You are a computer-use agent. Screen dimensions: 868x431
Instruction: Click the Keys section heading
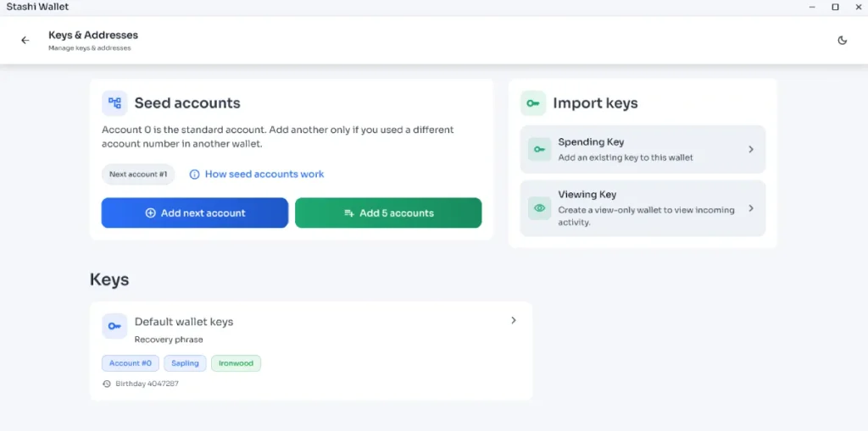[x=109, y=279]
